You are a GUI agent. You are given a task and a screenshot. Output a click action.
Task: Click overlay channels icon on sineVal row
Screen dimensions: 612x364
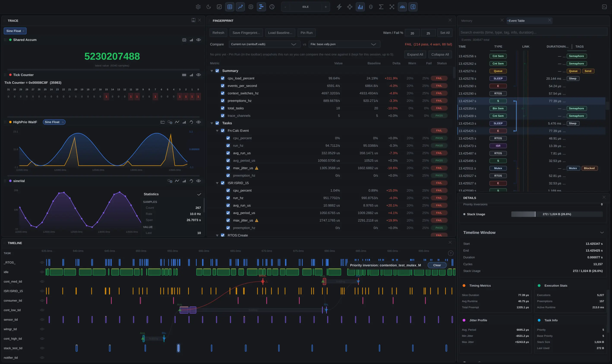pos(170,181)
